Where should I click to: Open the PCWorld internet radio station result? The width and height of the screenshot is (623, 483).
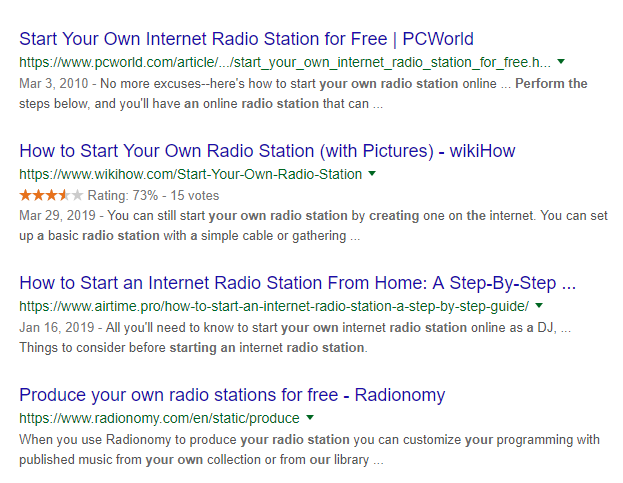pyautogui.click(x=246, y=39)
